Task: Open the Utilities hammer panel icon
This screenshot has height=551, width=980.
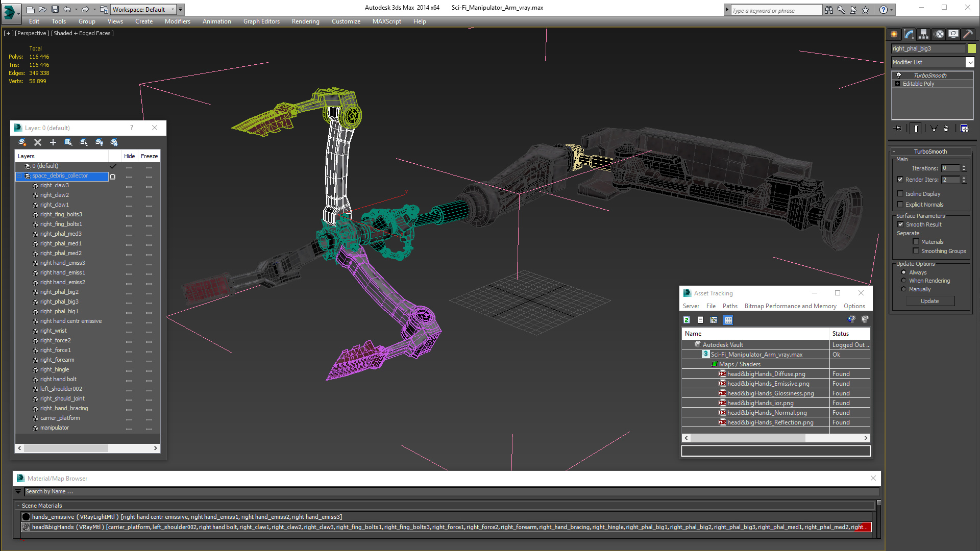Action: [968, 34]
